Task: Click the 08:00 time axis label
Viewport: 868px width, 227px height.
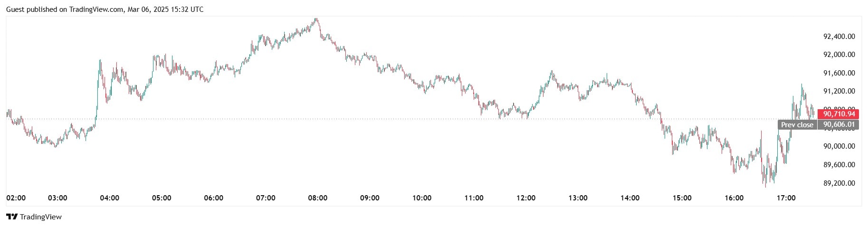Action: 317,198
